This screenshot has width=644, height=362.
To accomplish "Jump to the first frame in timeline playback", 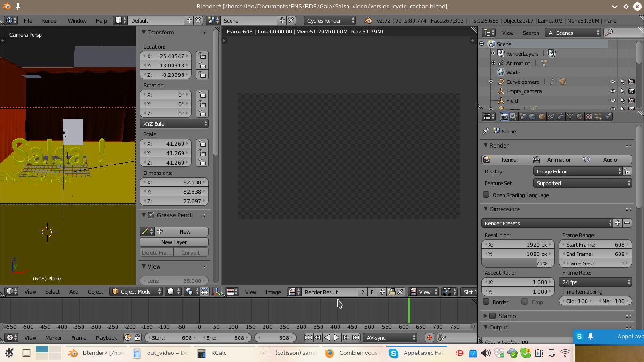I will click(308, 337).
